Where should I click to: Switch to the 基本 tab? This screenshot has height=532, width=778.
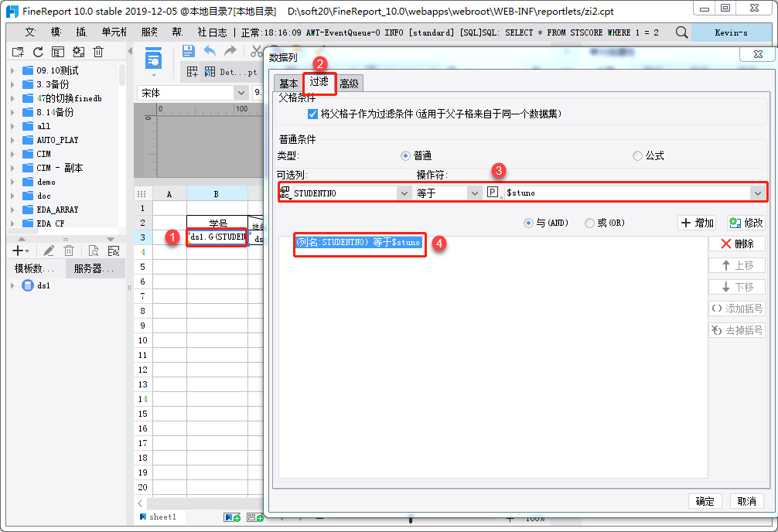coord(288,84)
